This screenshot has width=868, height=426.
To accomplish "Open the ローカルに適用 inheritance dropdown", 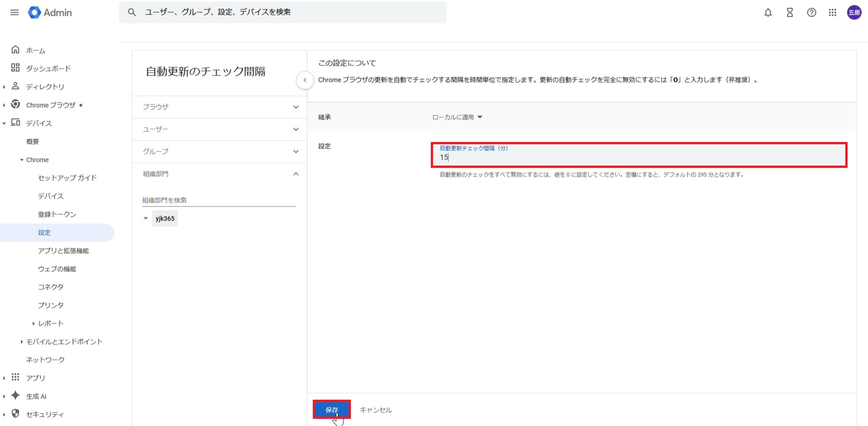I will (457, 117).
